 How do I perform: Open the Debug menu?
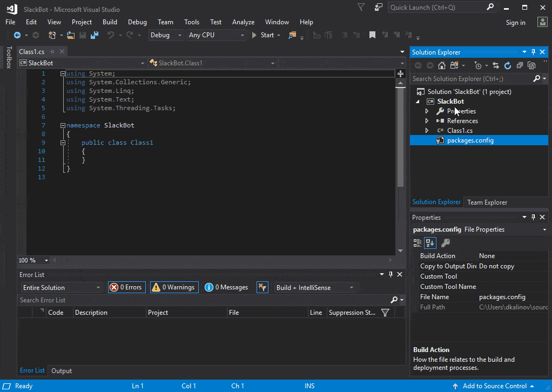click(137, 22)
